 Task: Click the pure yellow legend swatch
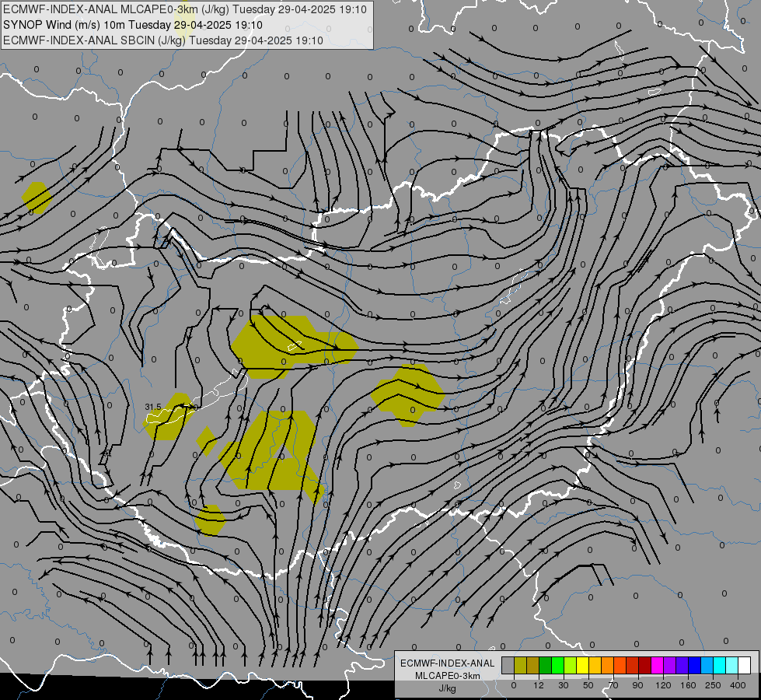[583, 665]
